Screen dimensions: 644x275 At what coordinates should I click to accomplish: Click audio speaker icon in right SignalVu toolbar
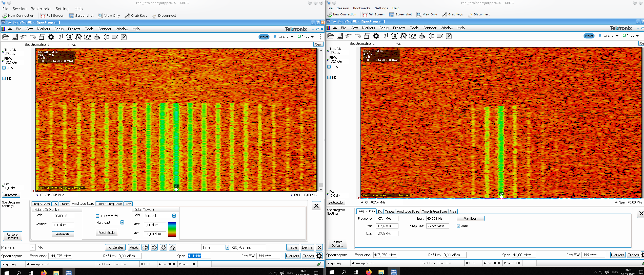431,36
